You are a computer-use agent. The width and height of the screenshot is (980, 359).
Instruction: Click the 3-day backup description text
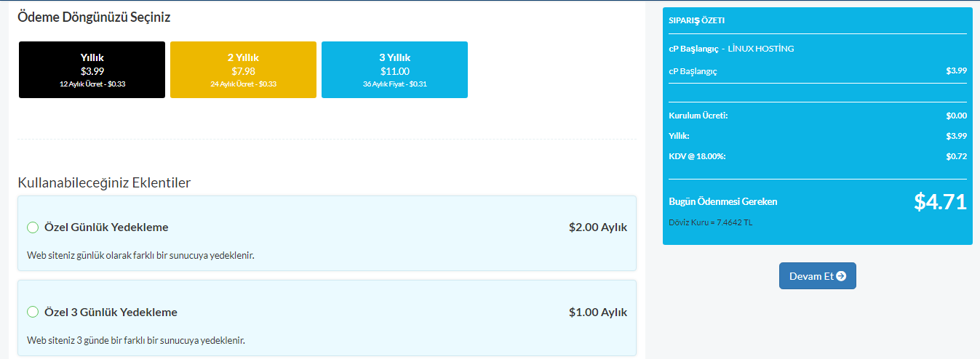click(x=136, y=340)
